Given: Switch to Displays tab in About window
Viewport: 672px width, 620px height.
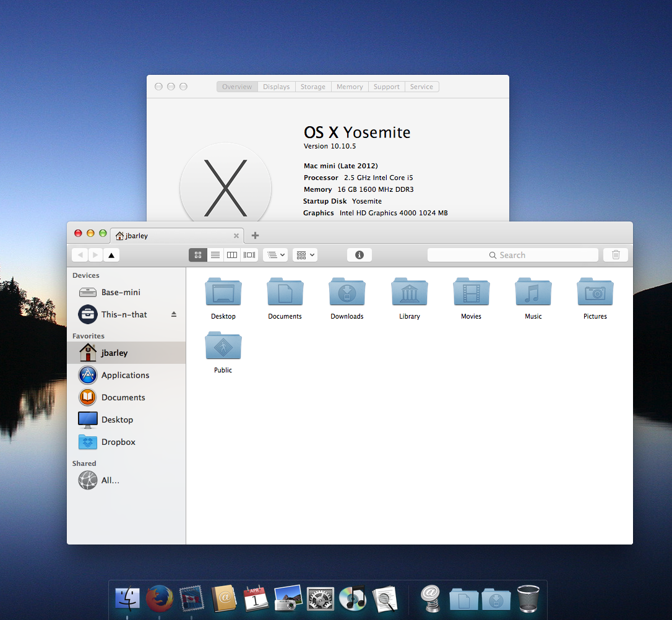Looking at the screenshot, I should tap(277, 87).
